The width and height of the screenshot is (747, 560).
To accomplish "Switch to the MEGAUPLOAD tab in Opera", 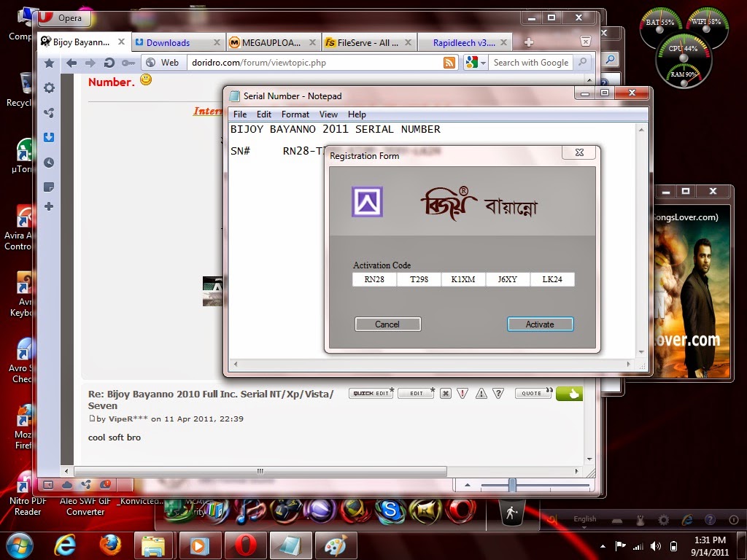I will pyautogui.click(x=273, y=42).
